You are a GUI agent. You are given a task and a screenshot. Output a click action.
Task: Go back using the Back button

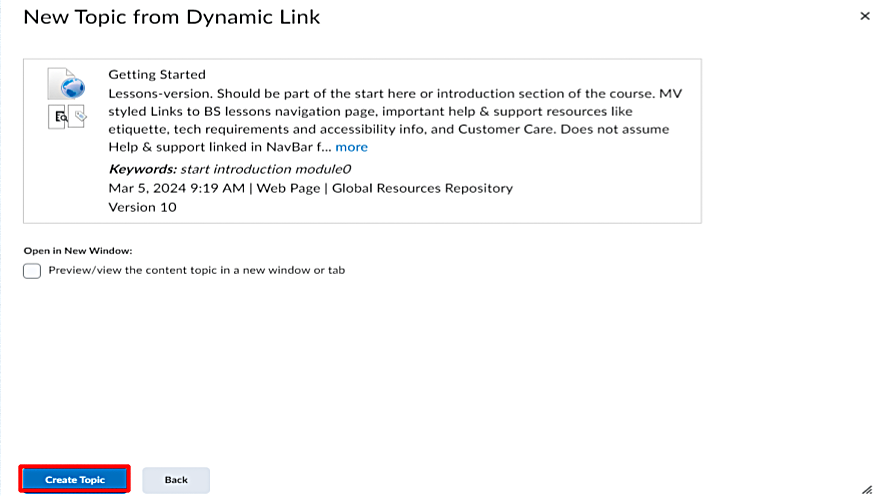click(176, 480)
